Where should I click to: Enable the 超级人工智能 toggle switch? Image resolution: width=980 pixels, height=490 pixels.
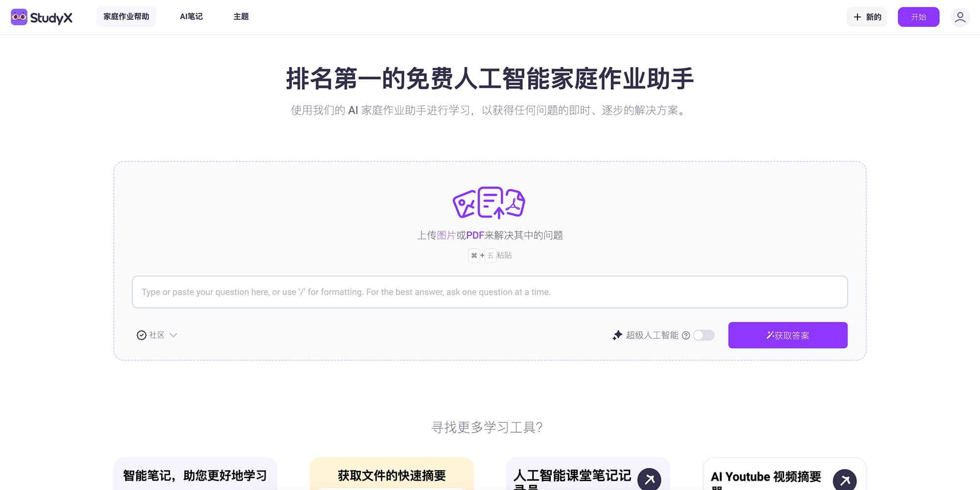point(704,335)
